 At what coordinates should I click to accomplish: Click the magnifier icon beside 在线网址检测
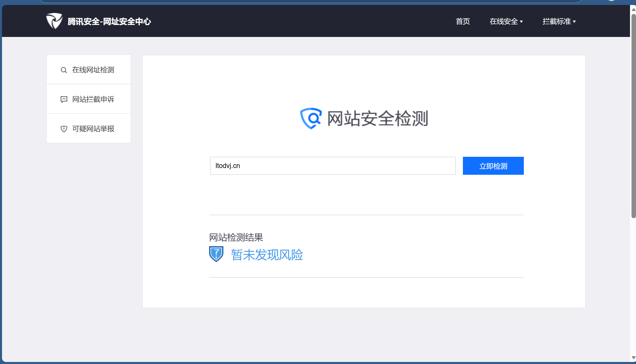tap(64, 70)
